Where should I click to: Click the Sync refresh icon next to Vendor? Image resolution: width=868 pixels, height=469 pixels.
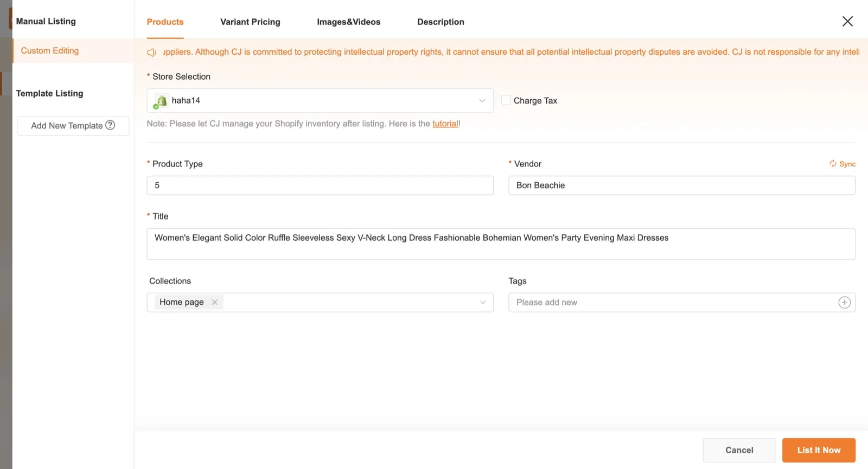pos(833,164)
